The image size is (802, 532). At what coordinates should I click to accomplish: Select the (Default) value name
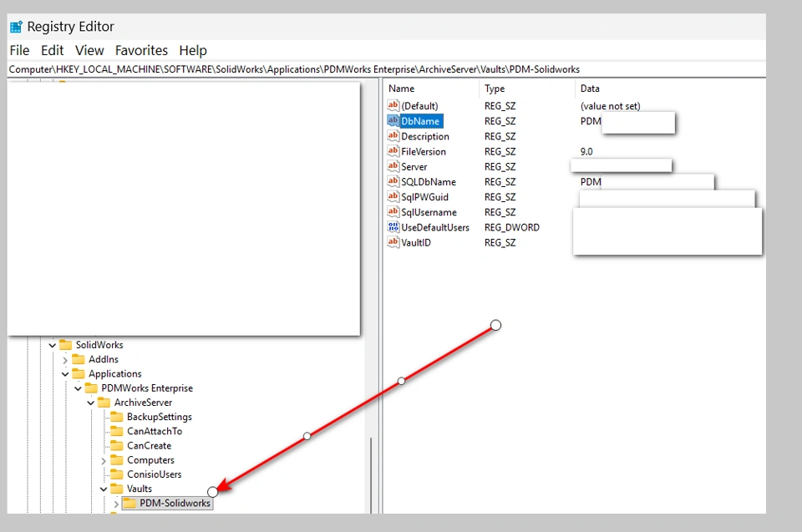419,106
